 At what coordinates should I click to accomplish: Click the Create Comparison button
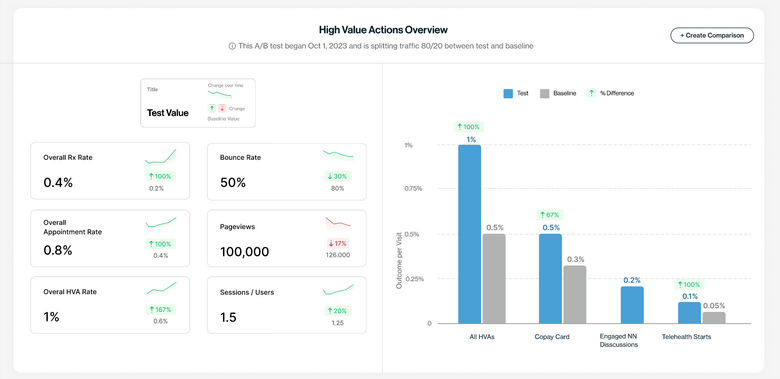712,35
